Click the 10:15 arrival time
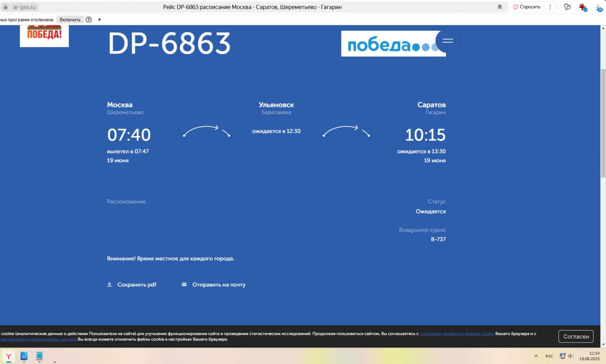The image size is (606, 364). (425, 135)
